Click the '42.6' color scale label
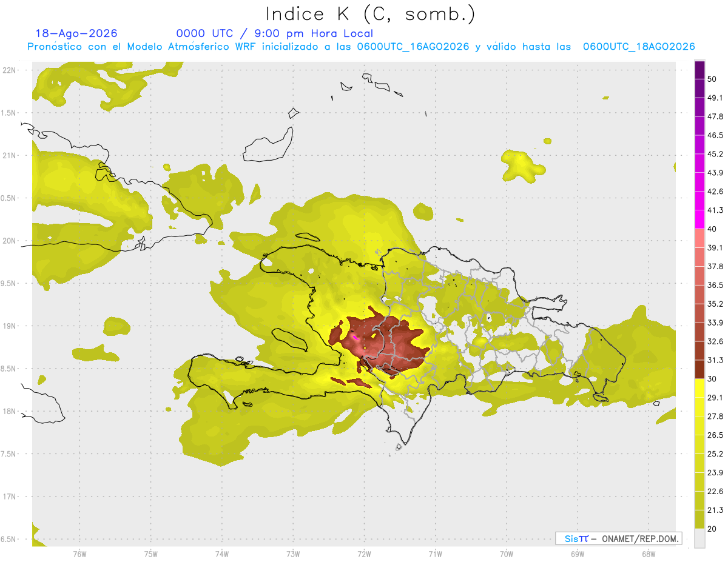Image resolution: width=728 pixels, height=562 pixels. (x=715, y=192)
